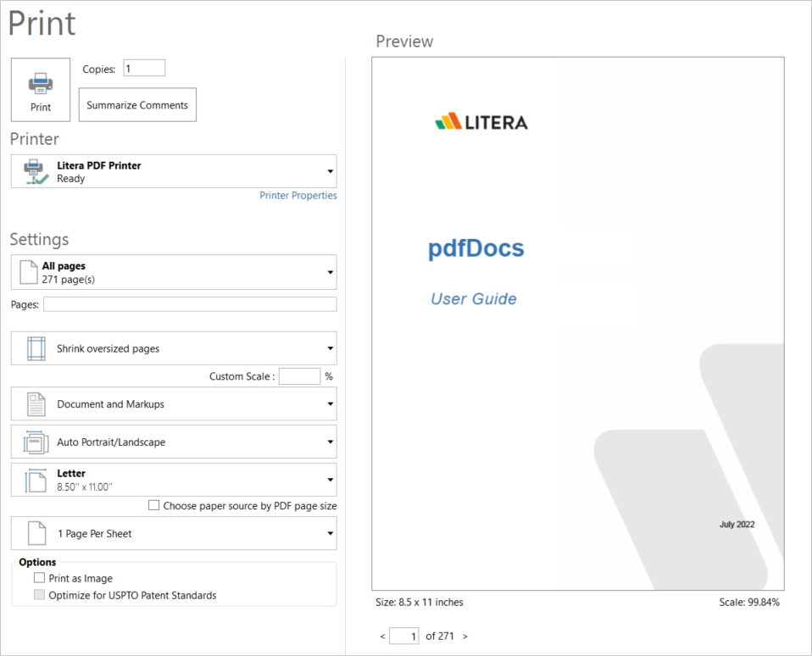Click the Litera PDF Printer ready-status icon

pyautogui.click(x=36, y=172)
